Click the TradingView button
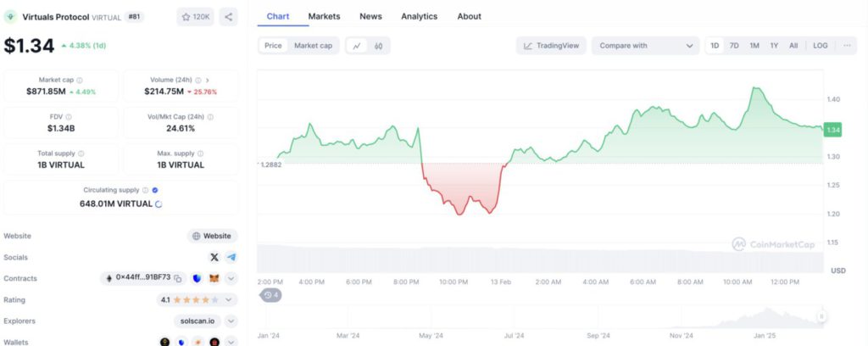 tap(551, 46)
